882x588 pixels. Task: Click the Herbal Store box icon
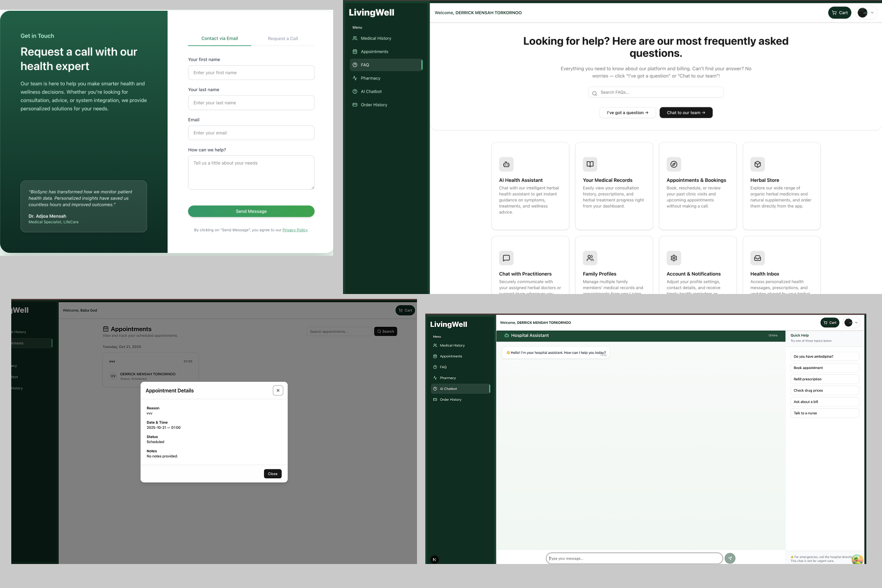point(758,165)
